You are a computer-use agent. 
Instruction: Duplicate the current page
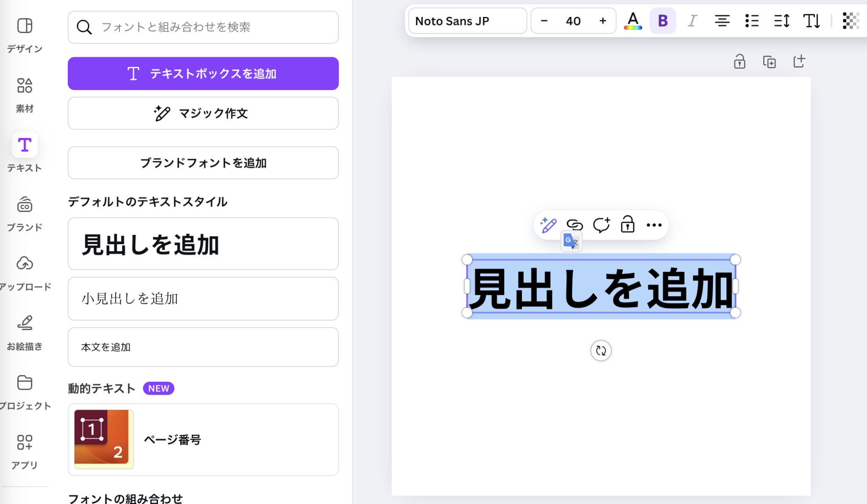coord(769,62)
